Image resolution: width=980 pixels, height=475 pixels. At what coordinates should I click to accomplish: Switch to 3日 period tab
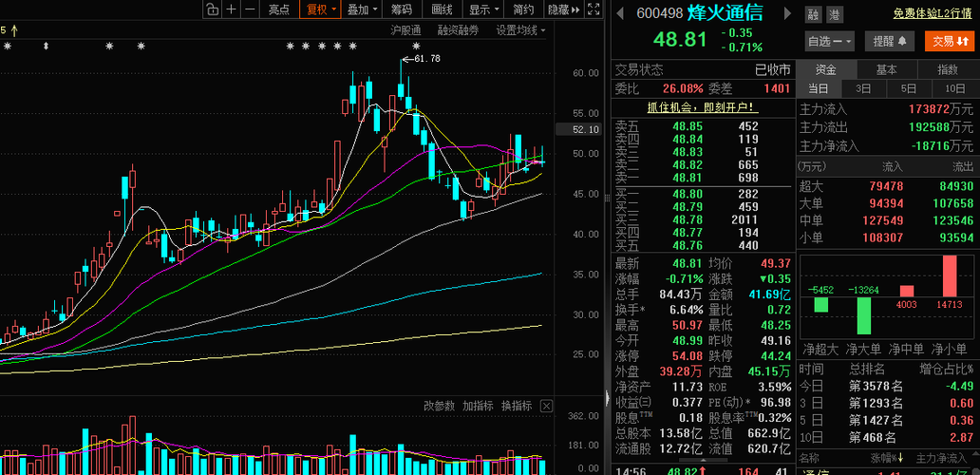(864, 88)
